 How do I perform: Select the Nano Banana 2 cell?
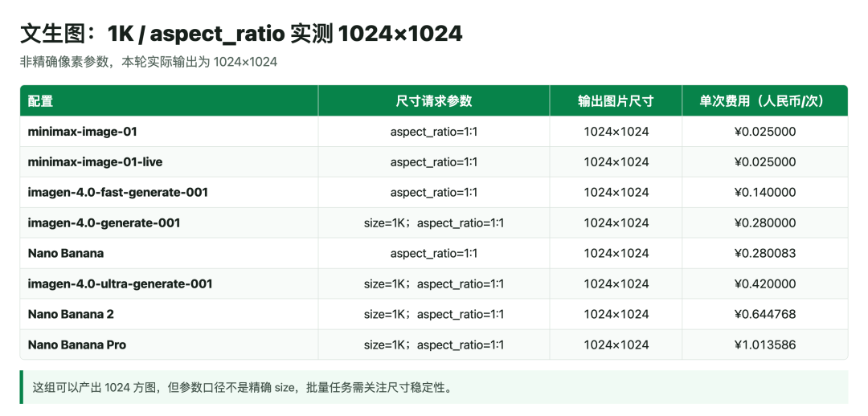tap(169, 314)
